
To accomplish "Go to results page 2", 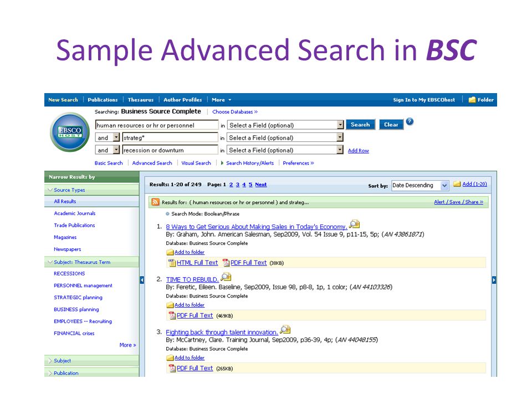I will [x=231, y=185].
